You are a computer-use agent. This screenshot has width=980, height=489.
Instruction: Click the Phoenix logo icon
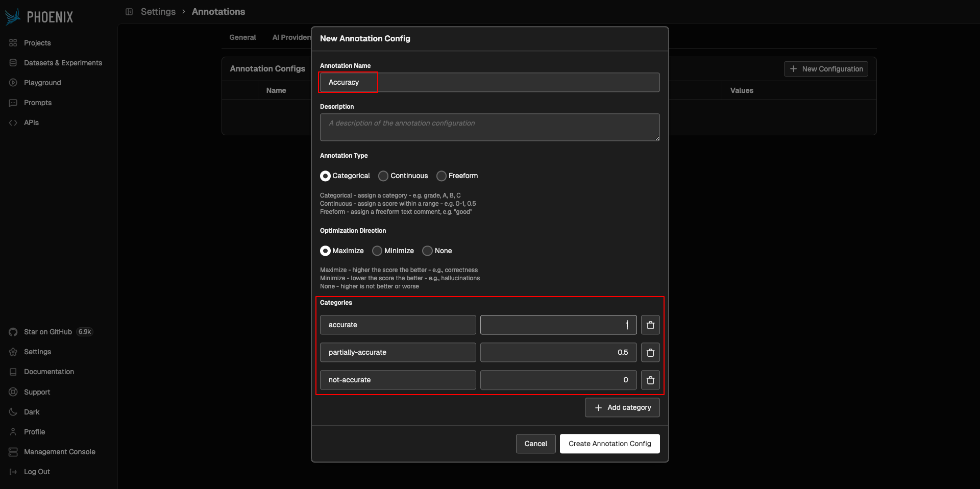[13, 17]
